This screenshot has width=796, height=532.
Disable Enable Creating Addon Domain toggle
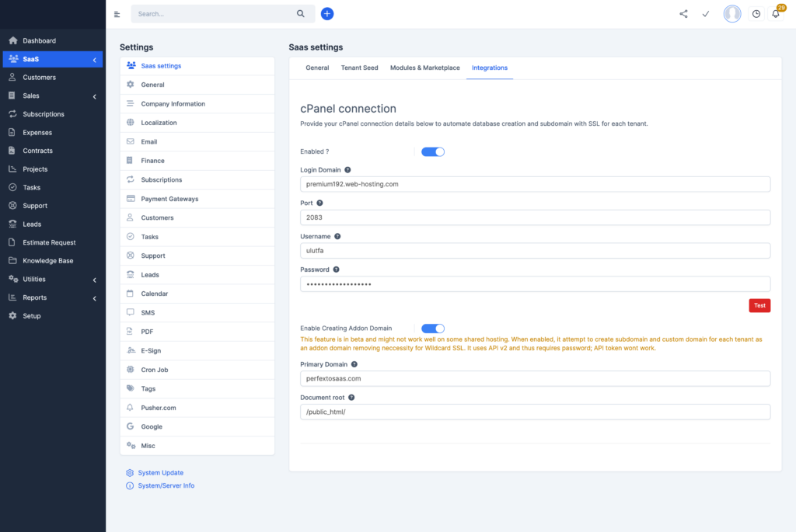432,329
